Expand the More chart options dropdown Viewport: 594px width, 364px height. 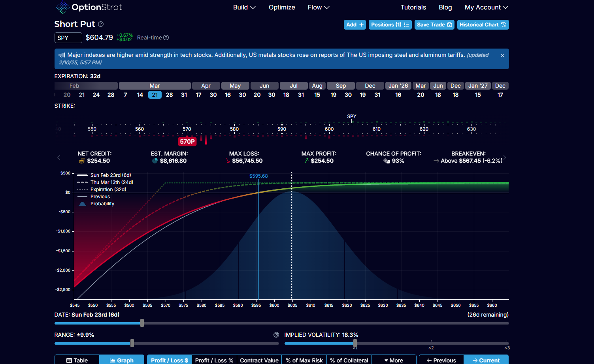[x=394, y=360]
